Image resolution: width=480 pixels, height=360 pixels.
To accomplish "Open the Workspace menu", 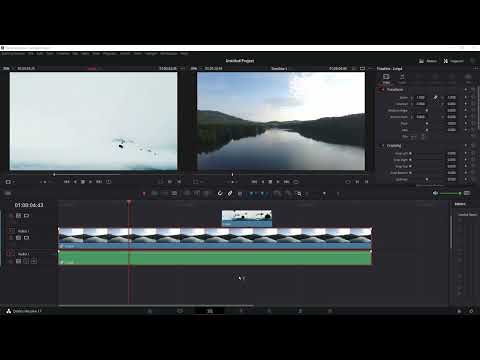I will click(168, 53).
